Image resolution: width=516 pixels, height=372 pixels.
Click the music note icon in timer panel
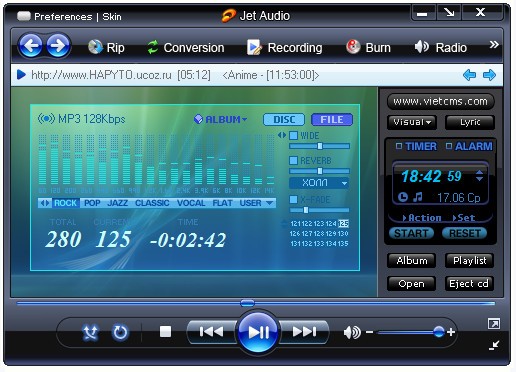(x=418, y=197)
